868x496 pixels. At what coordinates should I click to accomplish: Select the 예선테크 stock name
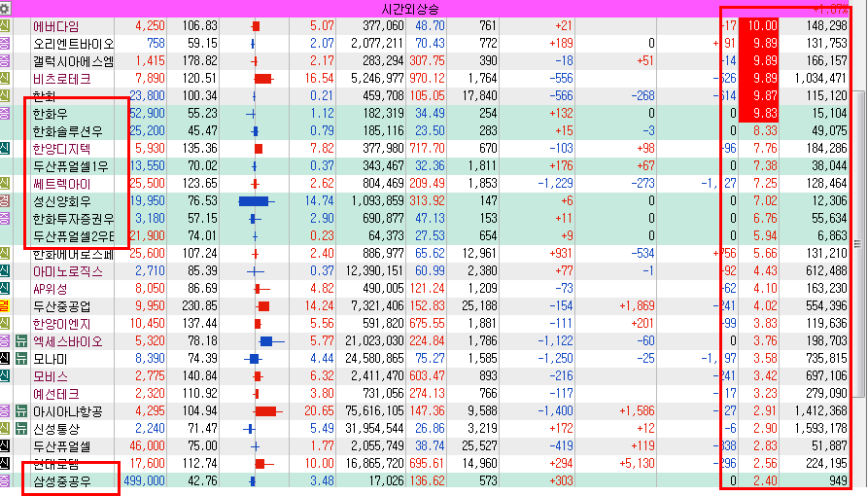(x=55, y=394)
